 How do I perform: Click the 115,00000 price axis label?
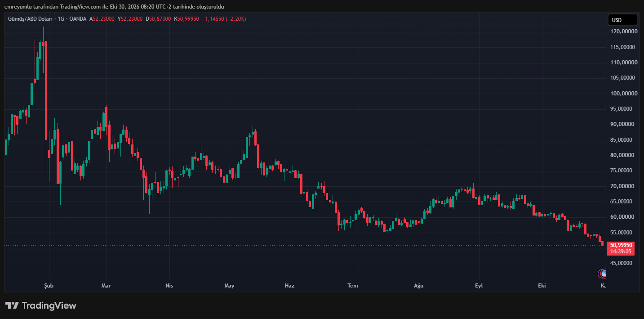click(622, 47)
